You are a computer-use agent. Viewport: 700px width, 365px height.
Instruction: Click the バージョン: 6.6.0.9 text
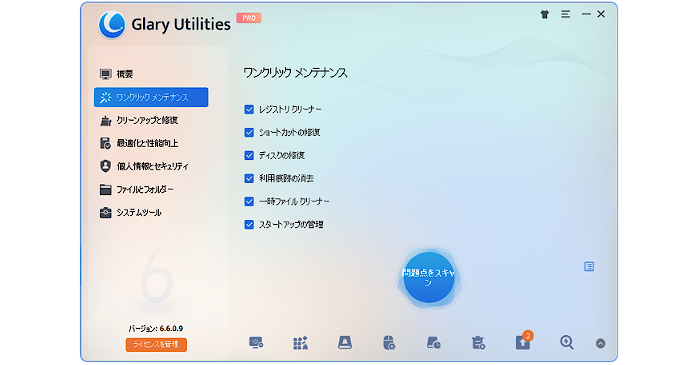[x=156, y=328]
